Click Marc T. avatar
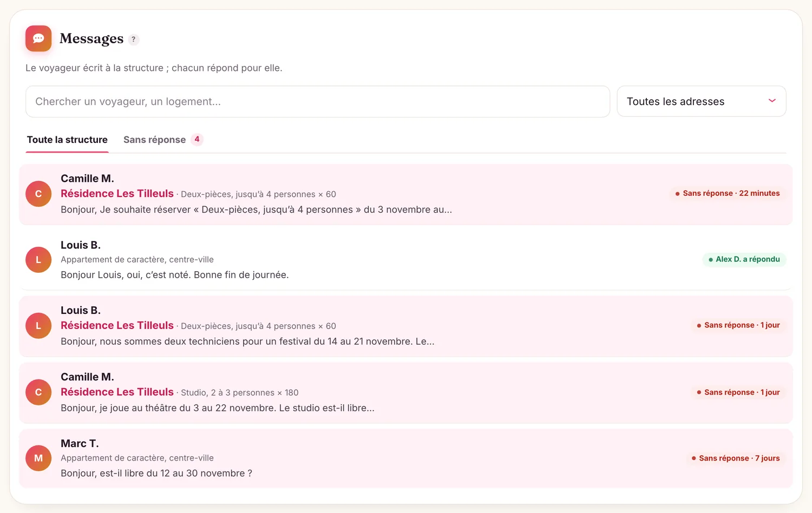This screenshot has height=513, width=812. [38, 458]
